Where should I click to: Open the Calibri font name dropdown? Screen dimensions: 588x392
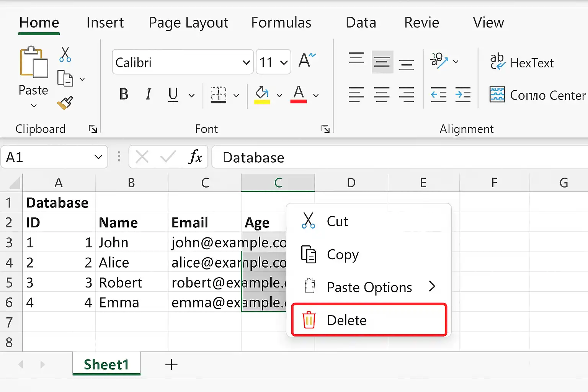[x=183, y=62]
